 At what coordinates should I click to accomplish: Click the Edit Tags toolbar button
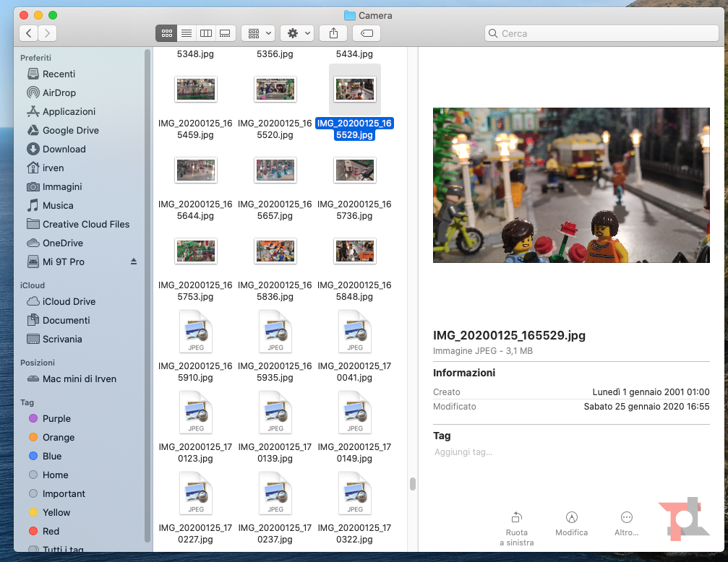coord(367,33)
